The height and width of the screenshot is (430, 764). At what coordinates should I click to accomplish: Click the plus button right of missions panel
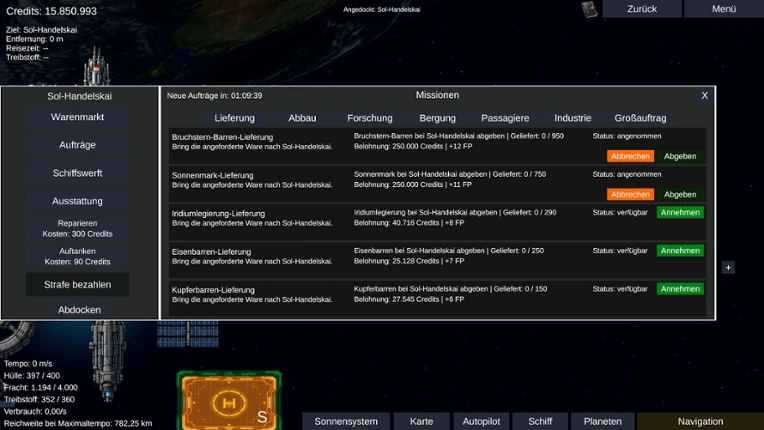point(728,267)
